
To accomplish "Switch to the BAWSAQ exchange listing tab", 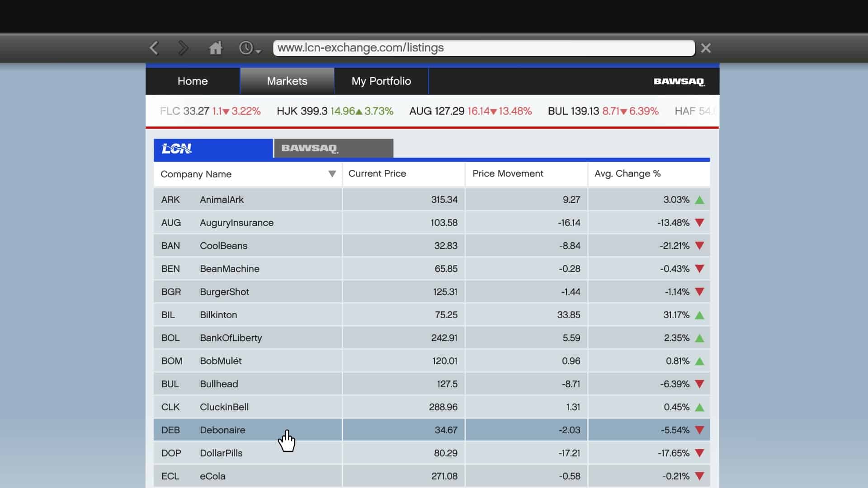I will pyautogui.click(x=333, y=149).
